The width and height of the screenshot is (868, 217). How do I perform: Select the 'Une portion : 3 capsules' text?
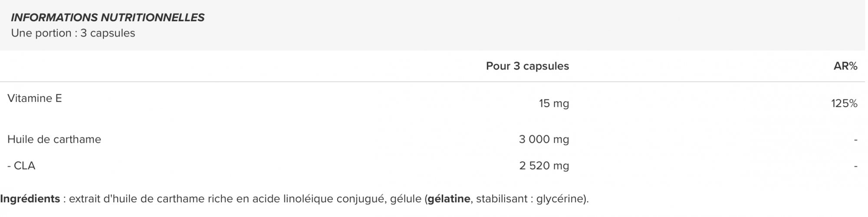click(73, 33)
